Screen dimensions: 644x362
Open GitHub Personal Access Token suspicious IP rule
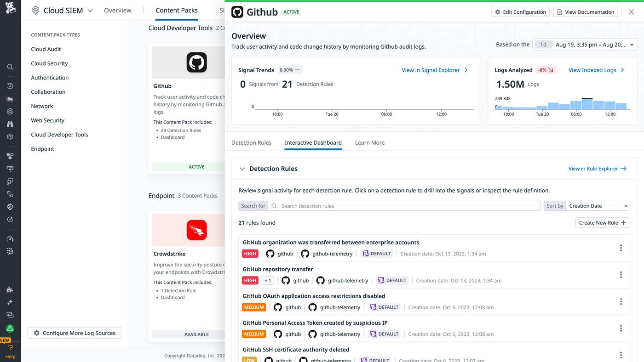(315, 322)
